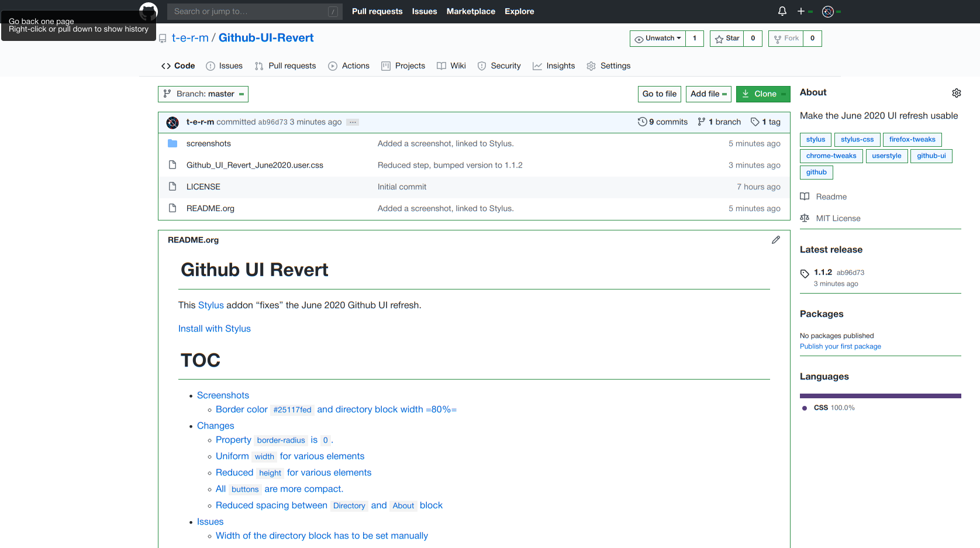980x548 pixels.
Task: Expand the Branch: master selector
Action: (x=203, y=94)
